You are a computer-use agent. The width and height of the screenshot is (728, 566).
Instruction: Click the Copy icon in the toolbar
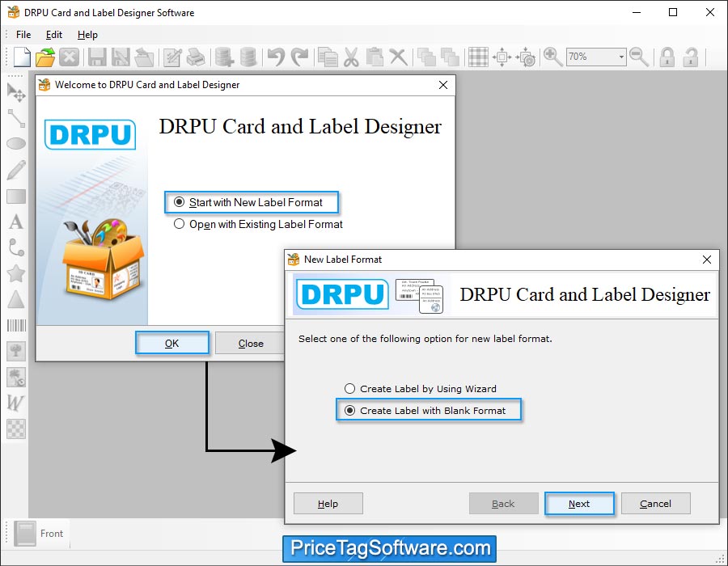click(x=328, y=57)
